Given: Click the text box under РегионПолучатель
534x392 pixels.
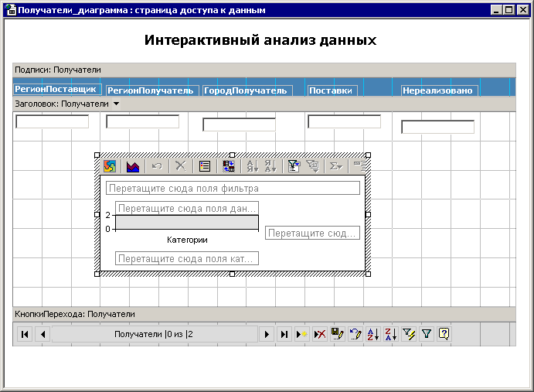Looking at the screenshot, I should tap(143, 121).
